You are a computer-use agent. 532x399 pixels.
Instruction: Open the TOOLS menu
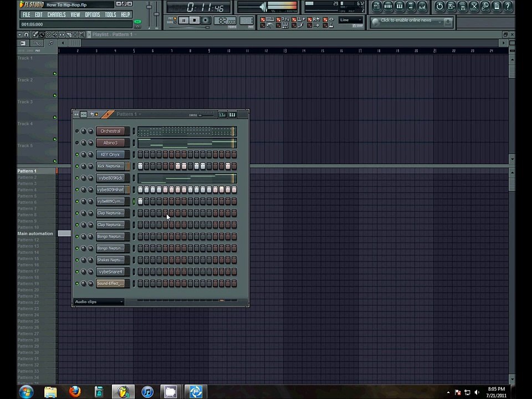point(110,14)
